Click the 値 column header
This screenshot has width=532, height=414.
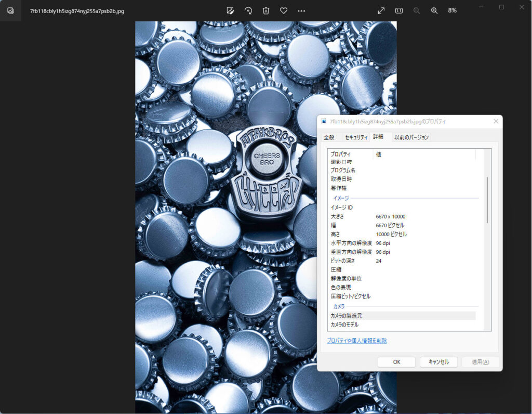424,154
